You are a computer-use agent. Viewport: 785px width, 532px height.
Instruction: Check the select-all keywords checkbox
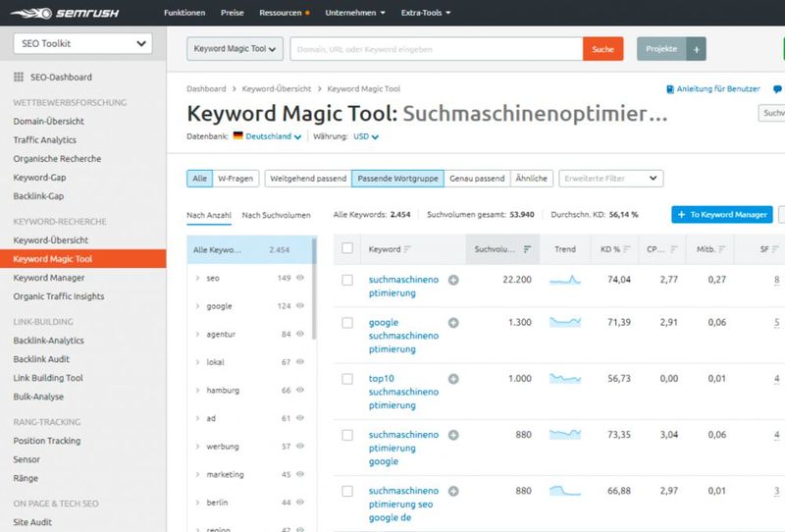[x=347, y=248]
